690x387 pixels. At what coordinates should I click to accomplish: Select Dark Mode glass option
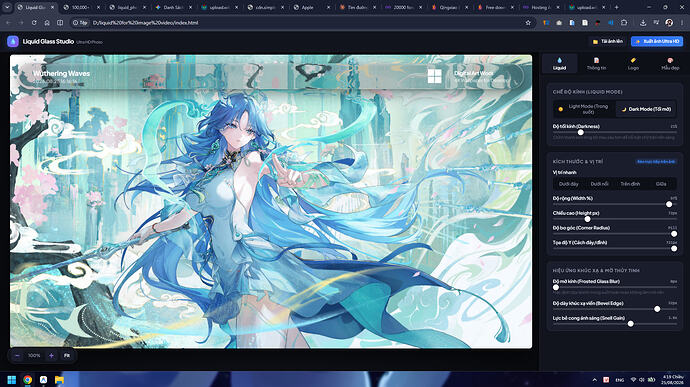(x=646, y=109)
